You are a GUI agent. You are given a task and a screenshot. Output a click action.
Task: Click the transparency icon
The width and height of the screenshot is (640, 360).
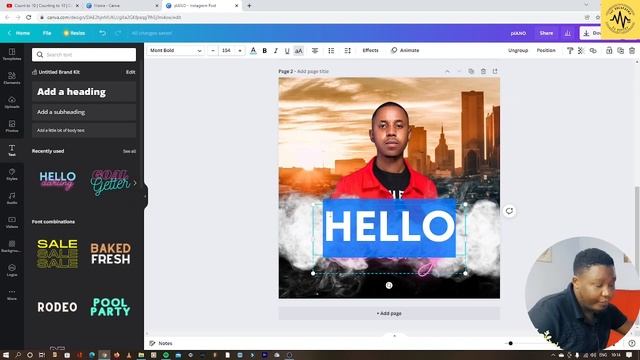coord(581,51)
